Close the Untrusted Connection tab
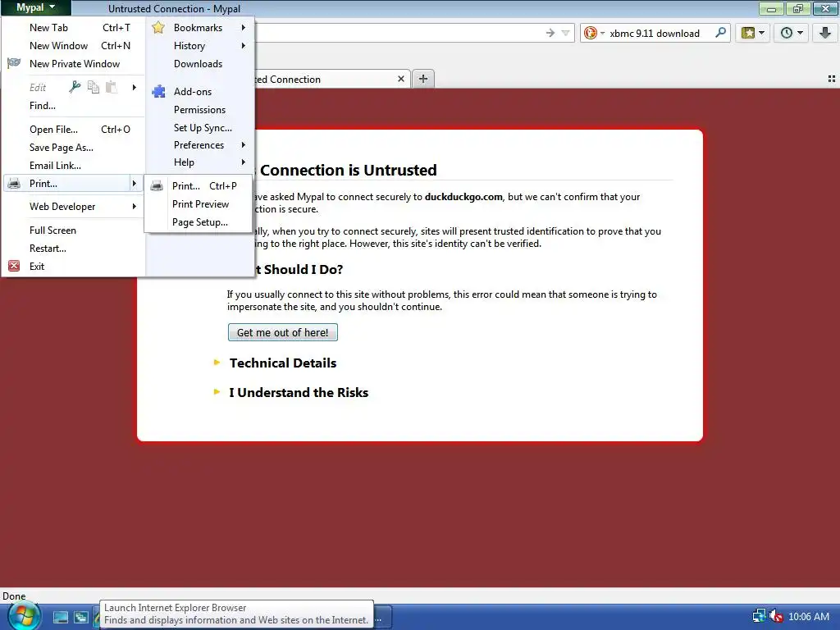Viewport: 840px width, 630px height. 400,80
